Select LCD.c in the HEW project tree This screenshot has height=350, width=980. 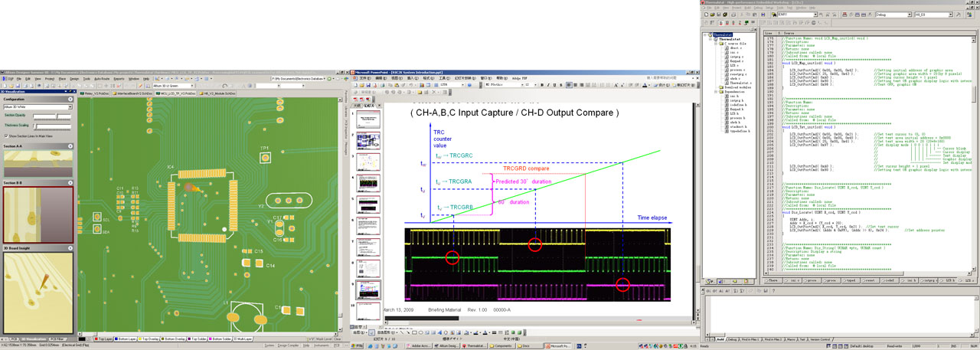click(733, 66)
